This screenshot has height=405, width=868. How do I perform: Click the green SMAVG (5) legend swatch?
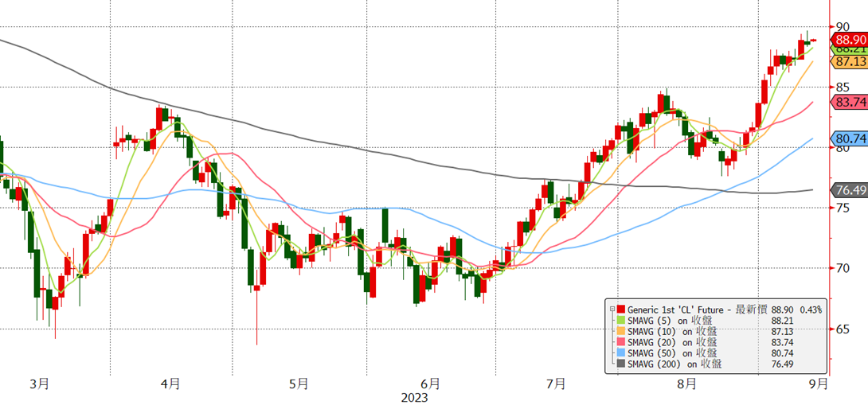620,320
